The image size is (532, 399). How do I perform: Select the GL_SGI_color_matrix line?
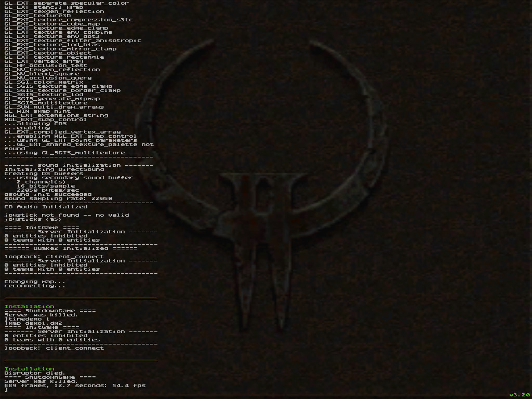tap(44, 82)
